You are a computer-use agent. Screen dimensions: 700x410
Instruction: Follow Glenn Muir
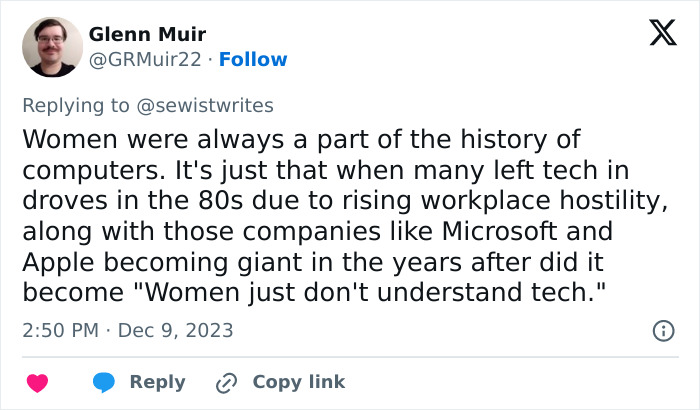pyautogui.click(x=253, y=59)
